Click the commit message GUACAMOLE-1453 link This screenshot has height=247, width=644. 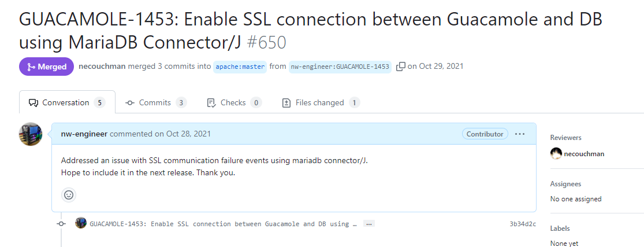(223, 224)
